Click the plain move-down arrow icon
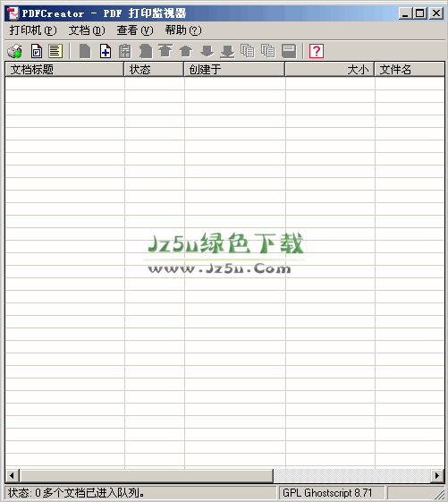The height and width of the screenshot is (502, 448). pos(207,51)
